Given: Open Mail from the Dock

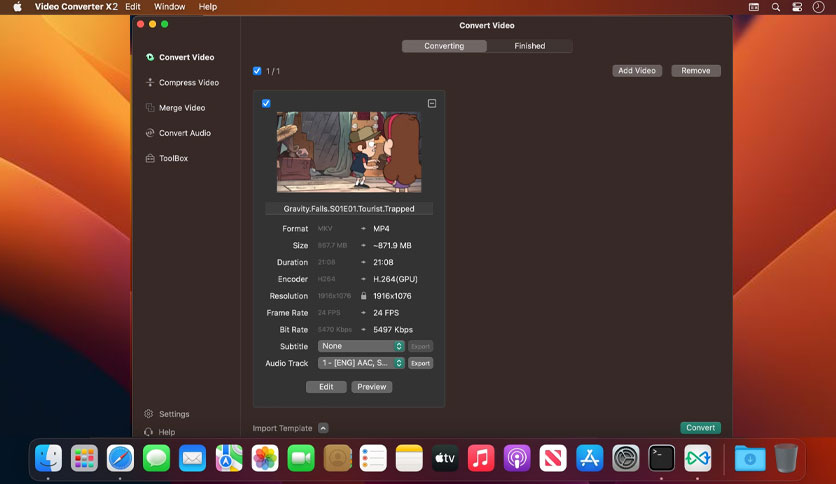Looking at the screenshot, I should tap(192, 458).
